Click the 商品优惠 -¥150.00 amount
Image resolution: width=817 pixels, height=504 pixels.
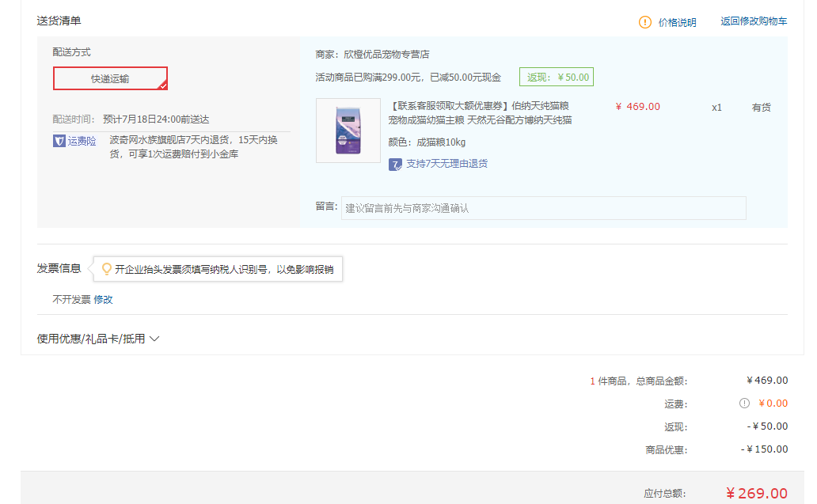(765, 449)
